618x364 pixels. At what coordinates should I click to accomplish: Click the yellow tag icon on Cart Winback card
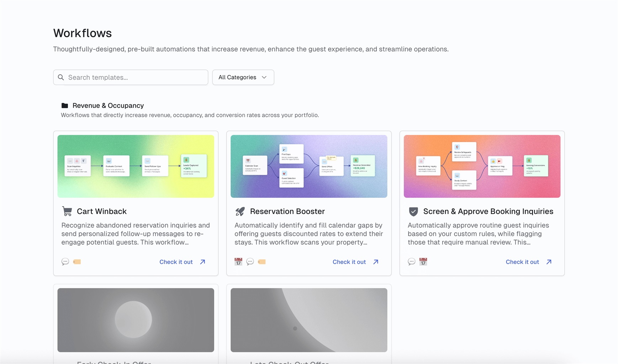pos(77,262)
